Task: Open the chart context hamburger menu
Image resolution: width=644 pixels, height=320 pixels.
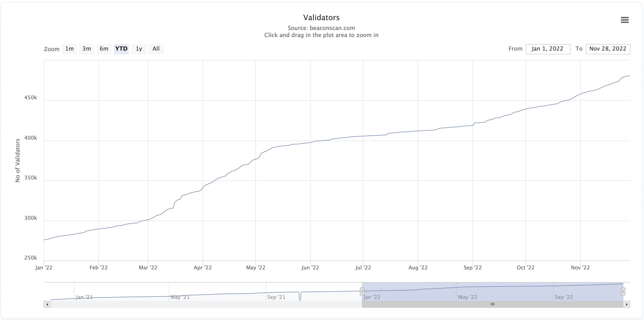Action: (x=625, y=20)
